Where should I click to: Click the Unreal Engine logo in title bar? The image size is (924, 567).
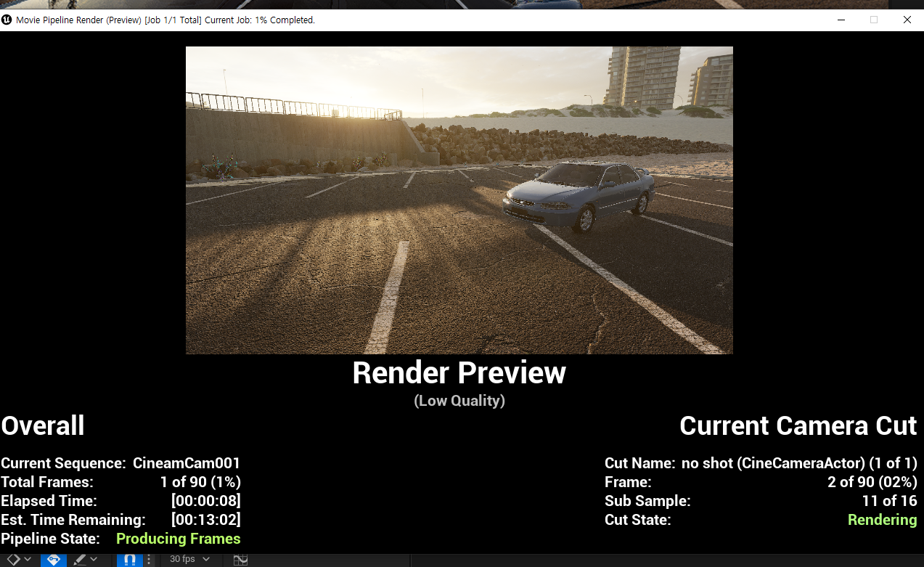(x=7, y=20)
